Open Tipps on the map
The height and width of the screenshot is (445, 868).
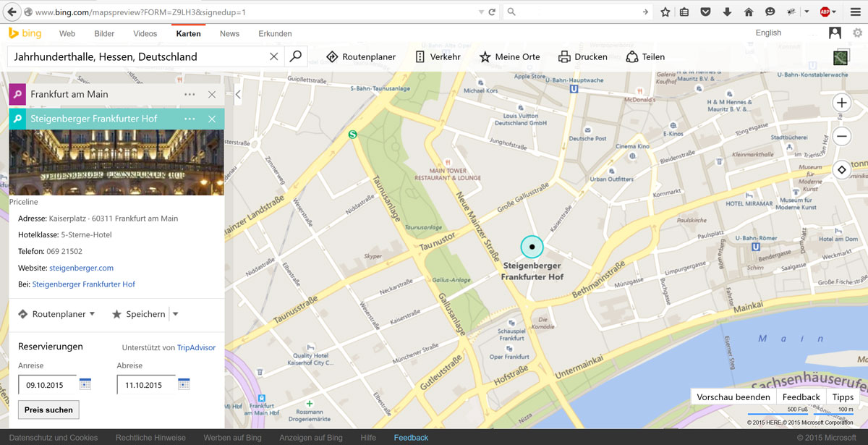pos(843,397)
